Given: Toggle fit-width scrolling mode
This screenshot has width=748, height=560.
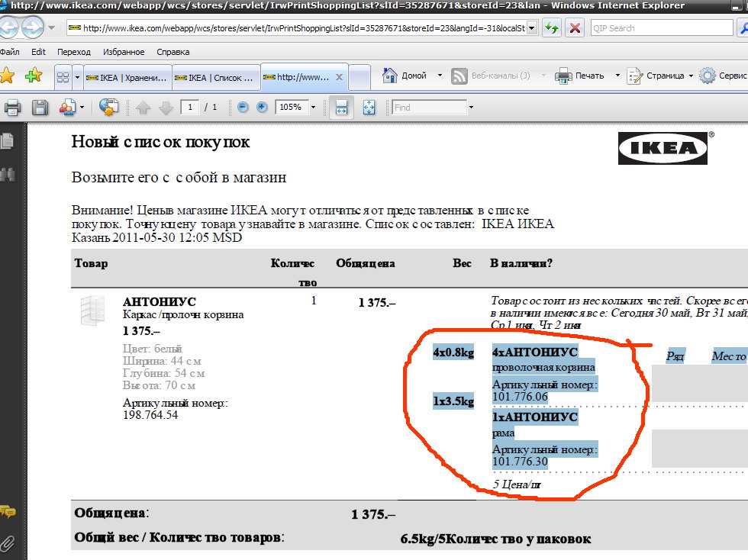Looking at the screenshot, I should pyautogui.click(x=342, y=108).
